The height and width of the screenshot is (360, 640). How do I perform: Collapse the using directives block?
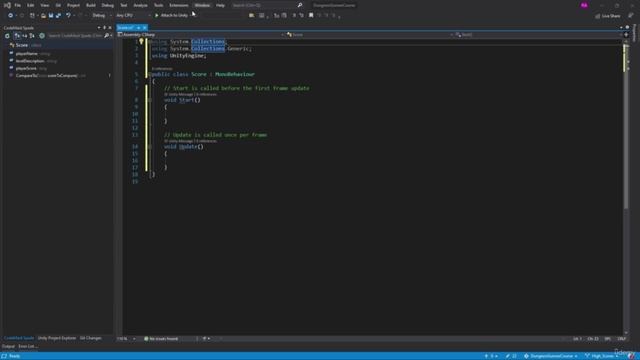[x=150, y=42]
